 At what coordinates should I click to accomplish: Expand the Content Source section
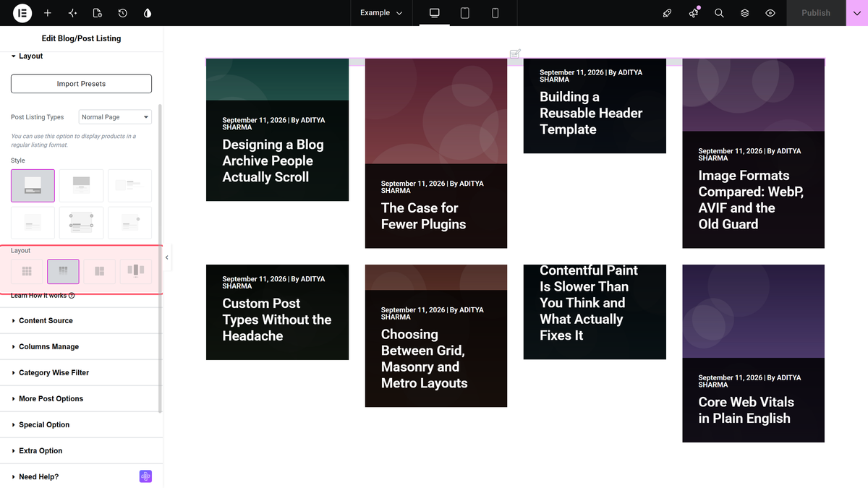[x=81, y=320]
